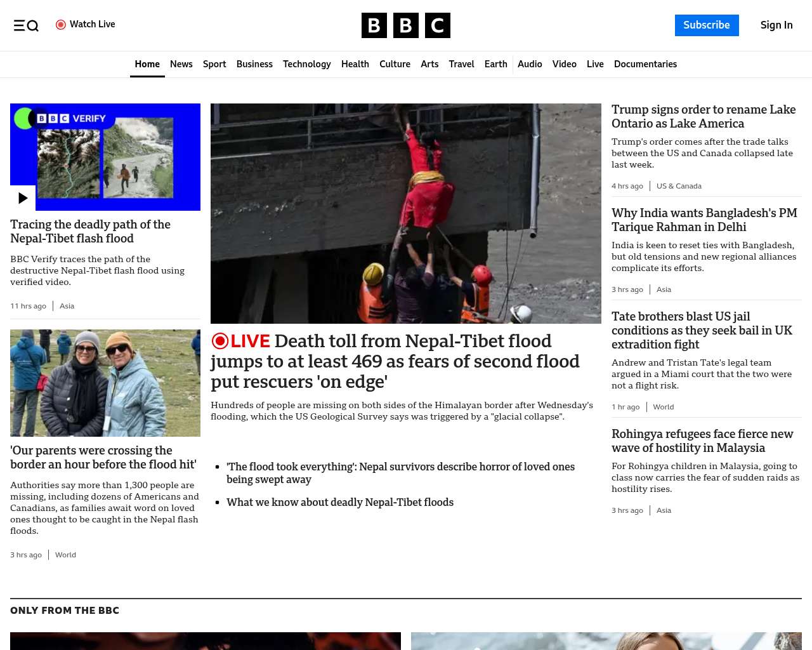Click 'Authorities say more than 1,300' summary
Image resolution: width=812 pixels, height=650 pixels.
click(x=105, y=508)
